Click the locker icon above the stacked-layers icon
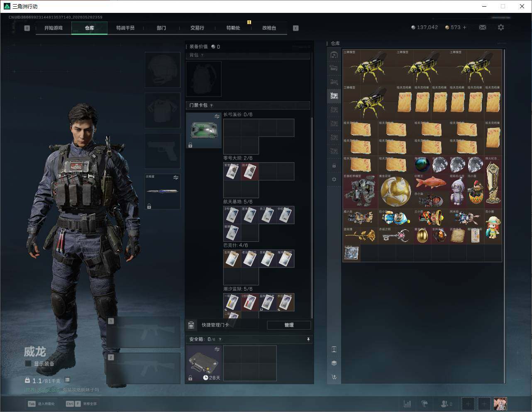The height and width of the screenshot is (412, 532). 334,349
